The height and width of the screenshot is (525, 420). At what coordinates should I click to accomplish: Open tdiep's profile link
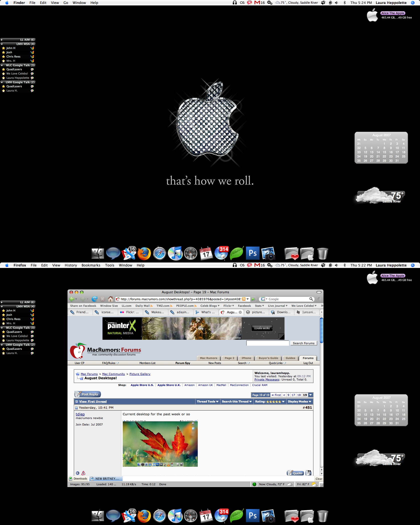[80, 414]
